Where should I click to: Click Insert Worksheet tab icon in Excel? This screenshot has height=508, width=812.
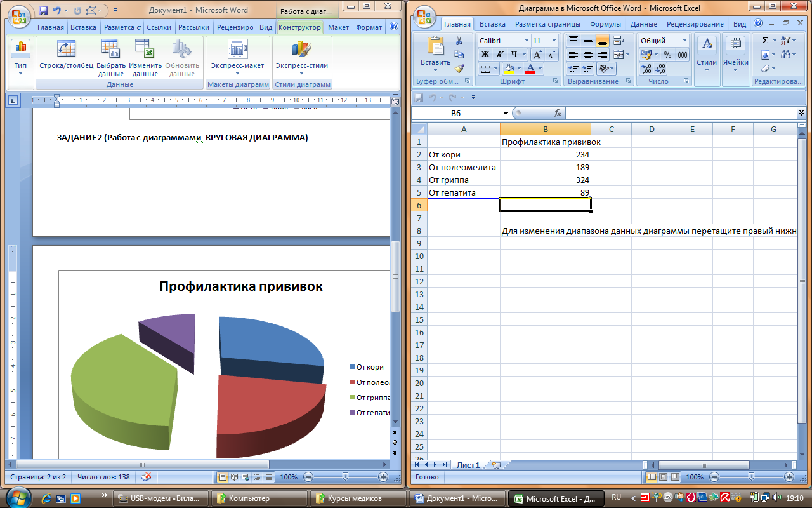(496, 465)
